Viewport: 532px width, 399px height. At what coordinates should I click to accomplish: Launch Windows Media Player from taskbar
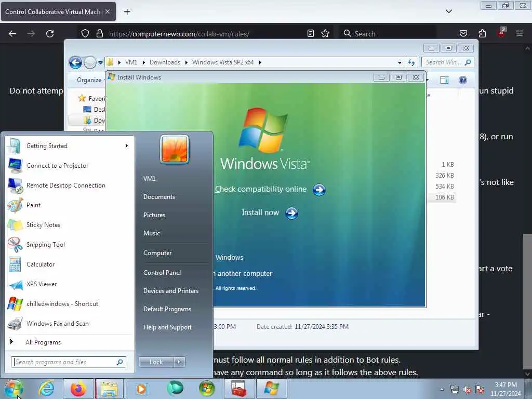point(141,389)
